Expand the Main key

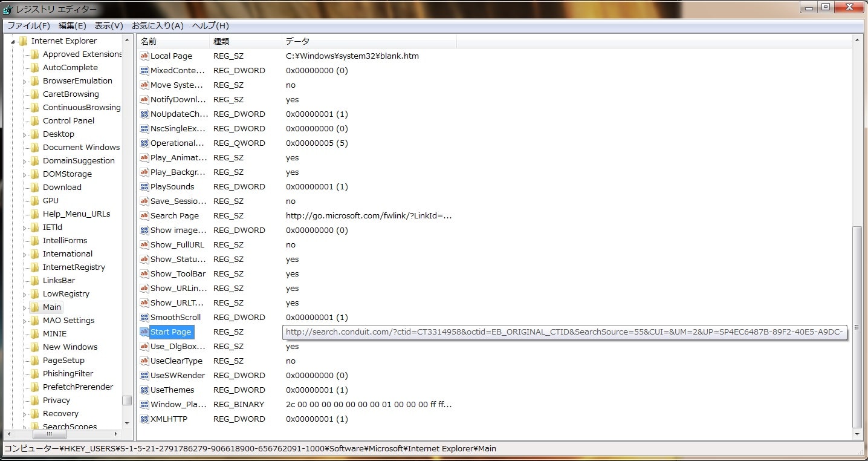pyautogui.click(x=25, y=307)
